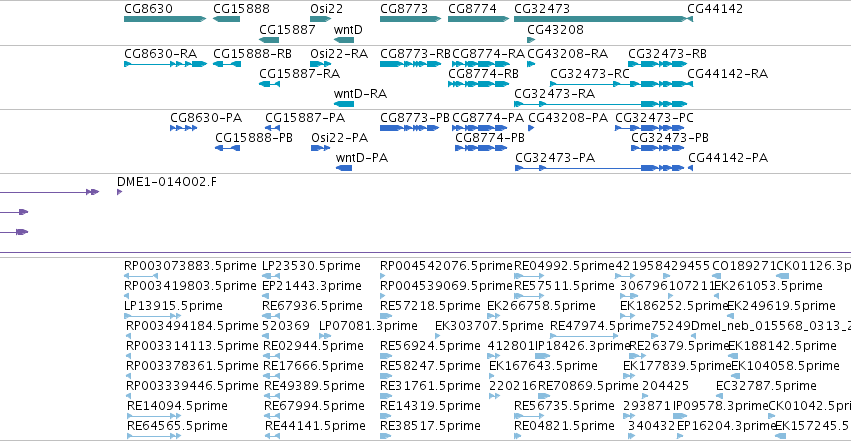Click the CG8774-RB transcript label
Image resolution: width=851 pixels, height=441 pixels.
click(483, 74)
